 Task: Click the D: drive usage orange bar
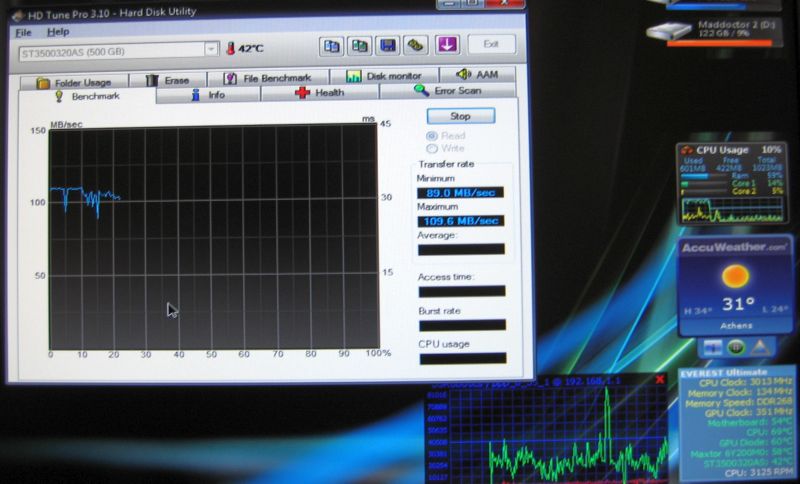tap(719, 44)
